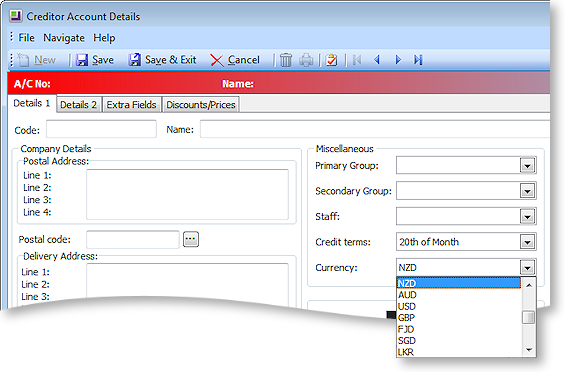Open the Navigate menu
565x372 pixels.
tap(64, 38)
